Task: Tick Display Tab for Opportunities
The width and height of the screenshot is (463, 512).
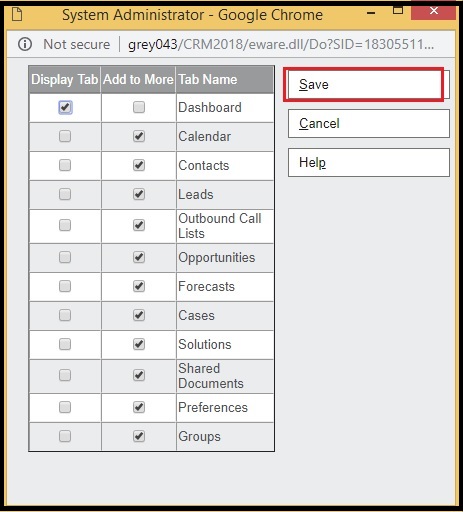Action: point(65,257)
